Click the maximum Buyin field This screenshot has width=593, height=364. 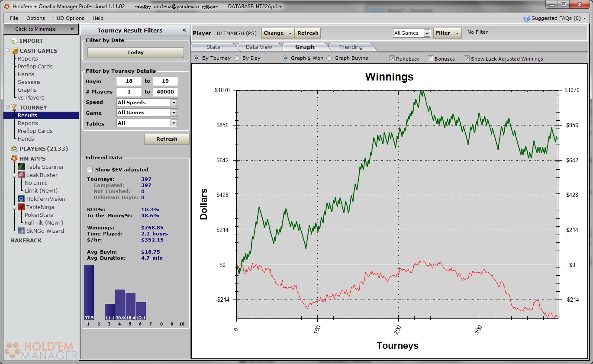click(165, 81)
